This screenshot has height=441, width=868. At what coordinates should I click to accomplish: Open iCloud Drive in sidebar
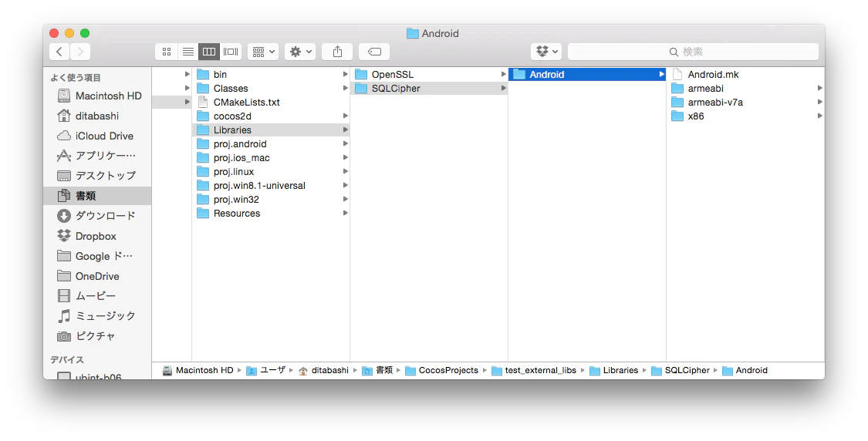coord(97,136)
